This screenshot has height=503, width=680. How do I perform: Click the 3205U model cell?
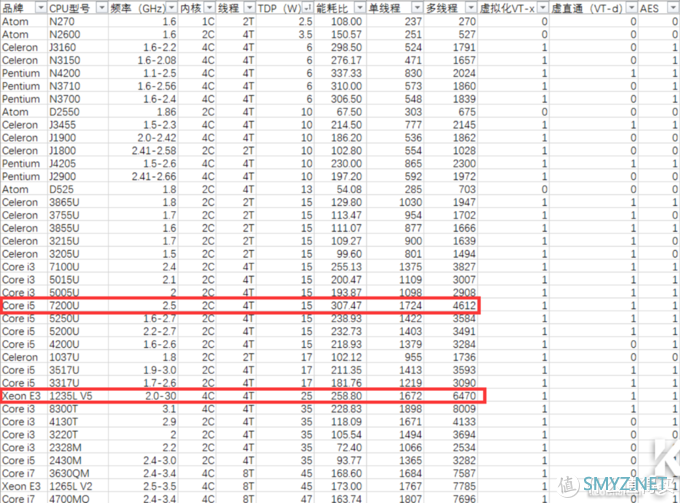[78, 254]
